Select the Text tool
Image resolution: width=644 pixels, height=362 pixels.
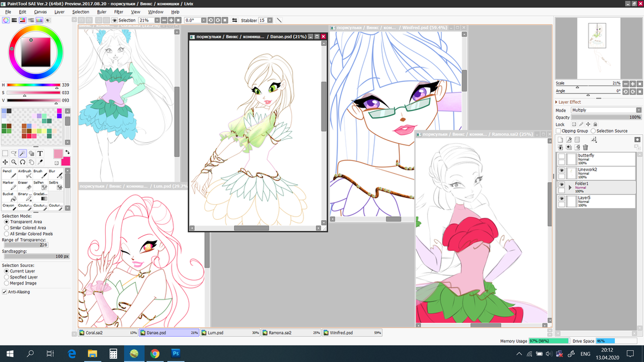click(40, 153)
